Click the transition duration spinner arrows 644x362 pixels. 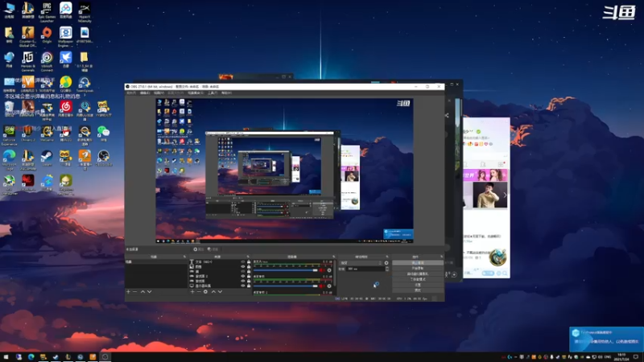pos(387,269)
